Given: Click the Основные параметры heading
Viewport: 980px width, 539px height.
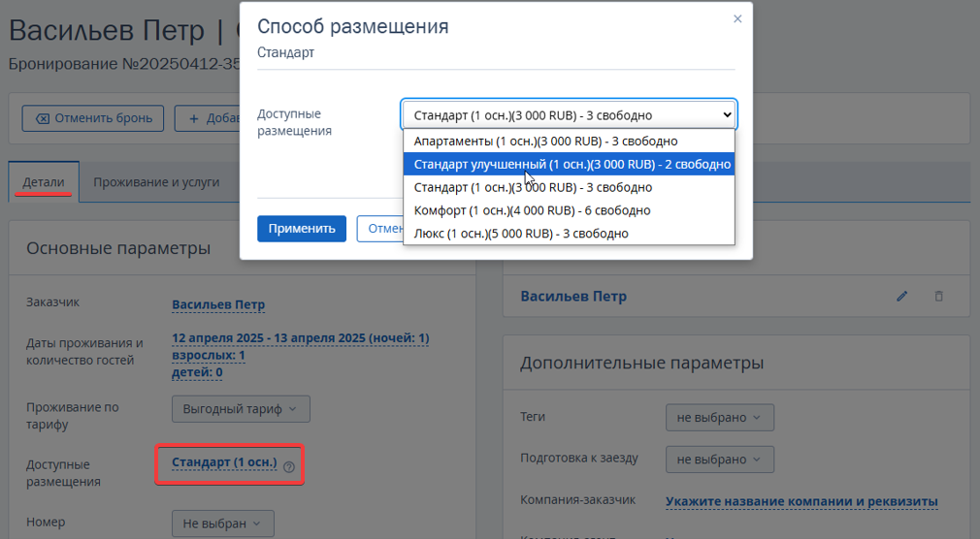Looking at the screenshot, I should pos(118,248).
